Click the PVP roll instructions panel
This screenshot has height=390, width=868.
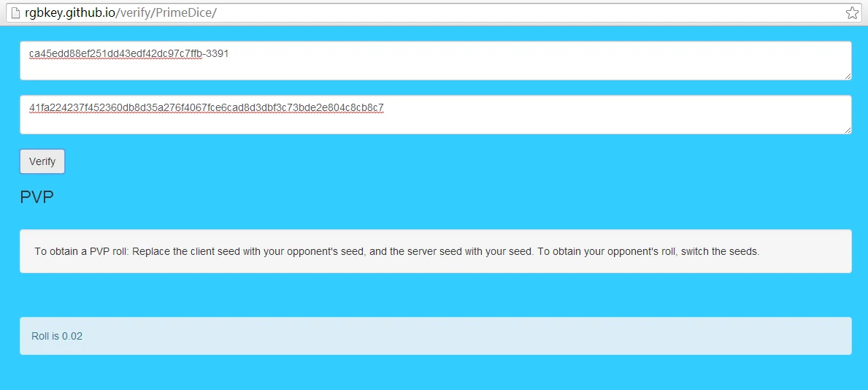click(436, 251)
